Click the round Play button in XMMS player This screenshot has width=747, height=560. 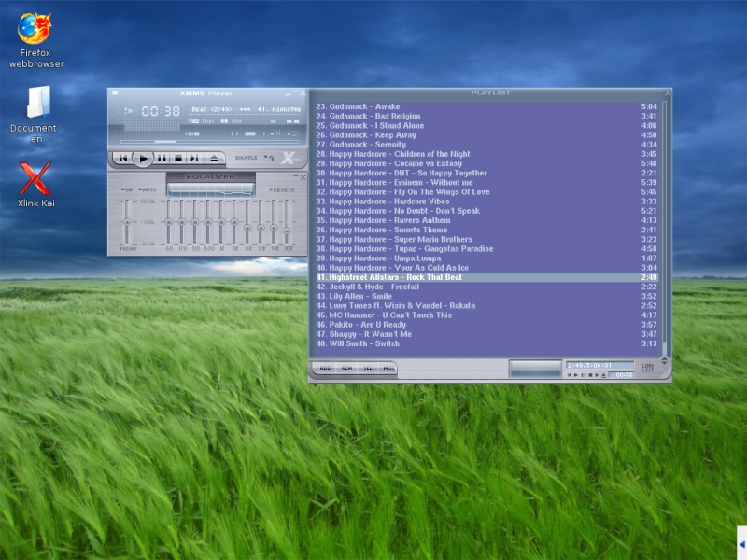tap(143, 159)
